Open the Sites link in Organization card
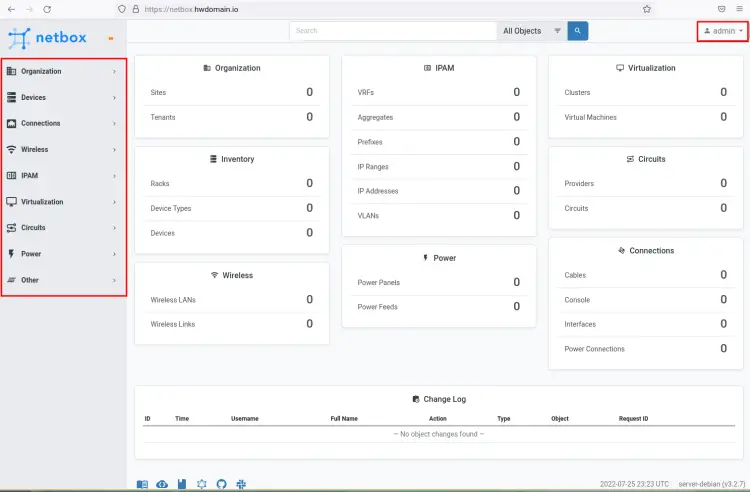The height and width of the screenshot is (492, 750). (158, 92)
